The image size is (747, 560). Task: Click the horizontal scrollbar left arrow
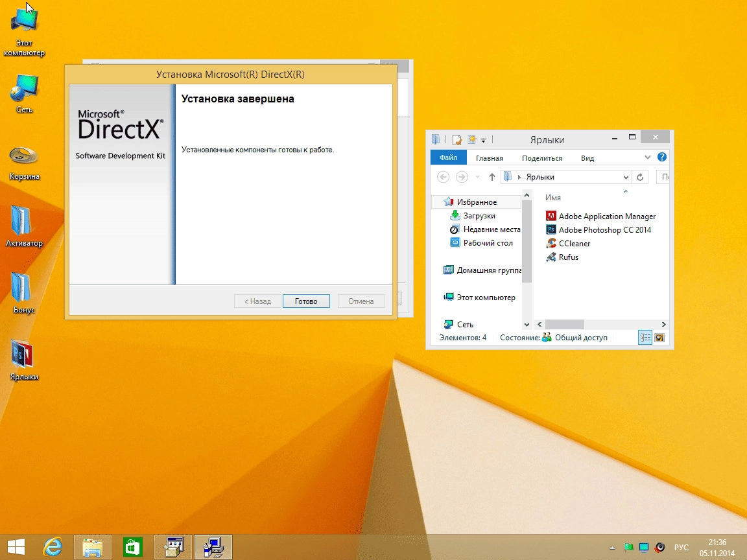tap(539, 324)
